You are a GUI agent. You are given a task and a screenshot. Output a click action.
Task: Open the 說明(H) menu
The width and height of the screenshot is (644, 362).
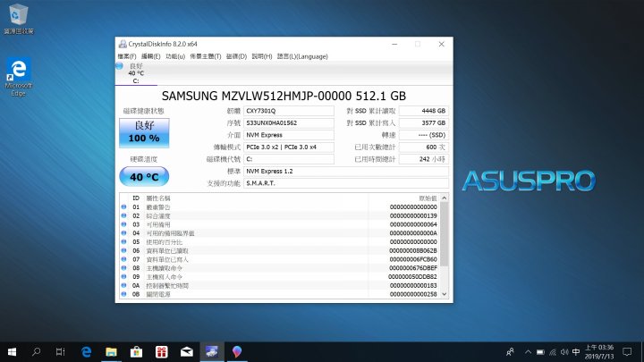(x=261, y=56)
